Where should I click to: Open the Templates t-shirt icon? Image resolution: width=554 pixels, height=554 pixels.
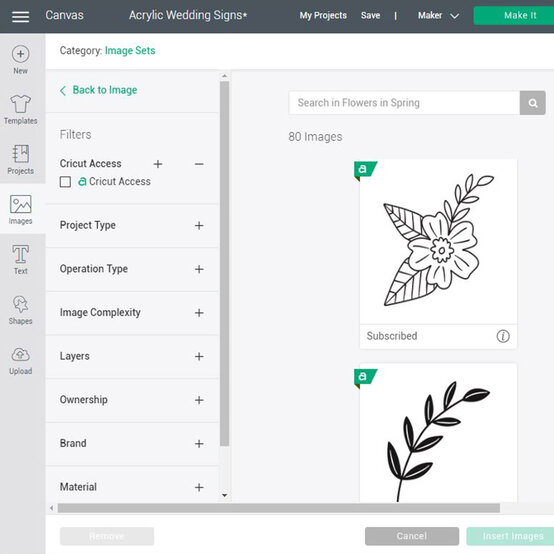pyautogui.click(x=20, y=104)
